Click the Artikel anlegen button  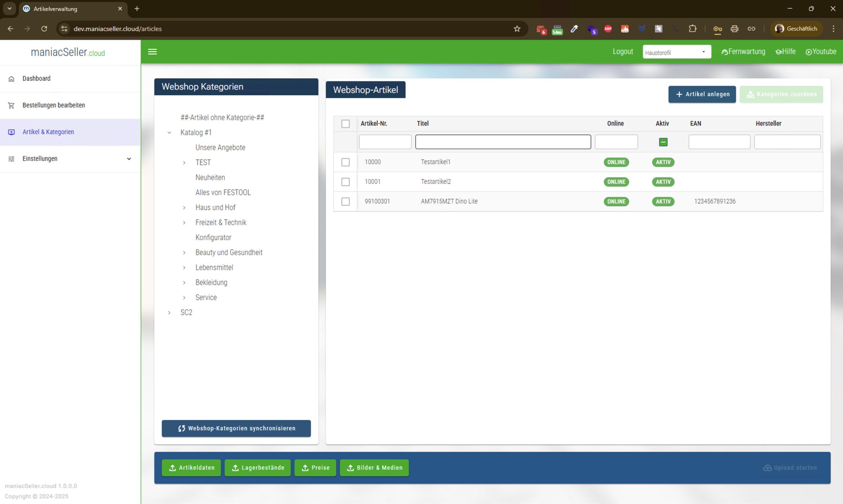702,94
